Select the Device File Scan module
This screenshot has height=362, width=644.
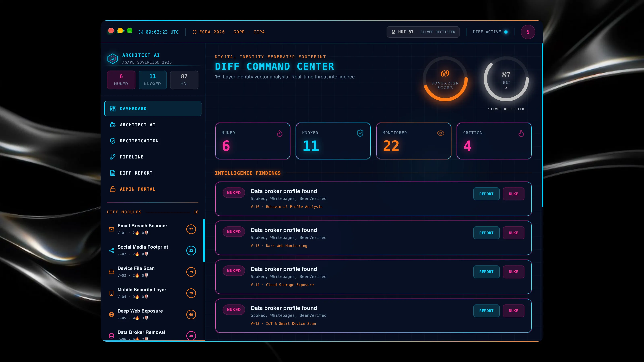point(152,272)
